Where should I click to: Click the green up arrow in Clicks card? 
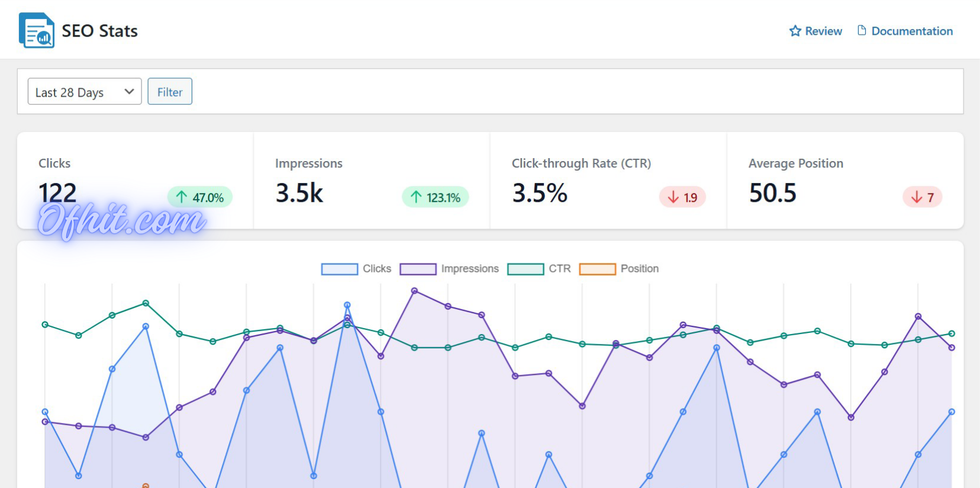coord(182,197)
